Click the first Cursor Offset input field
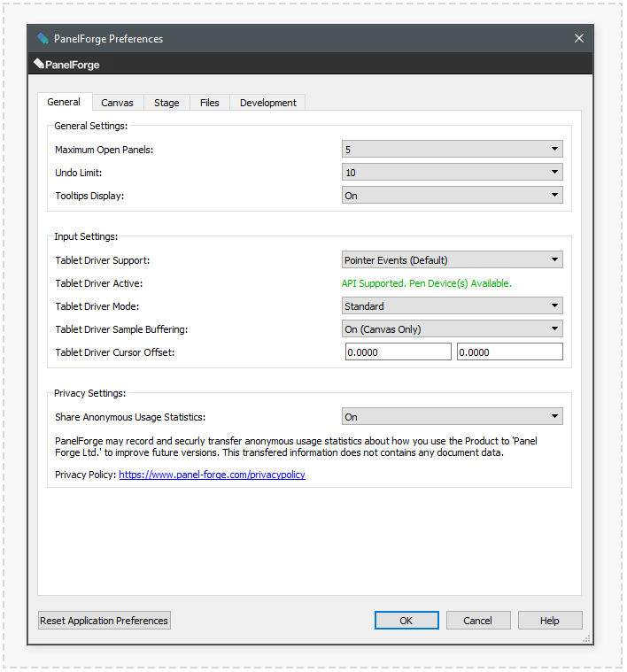This screenshot has height=672, width=627. 397,352
